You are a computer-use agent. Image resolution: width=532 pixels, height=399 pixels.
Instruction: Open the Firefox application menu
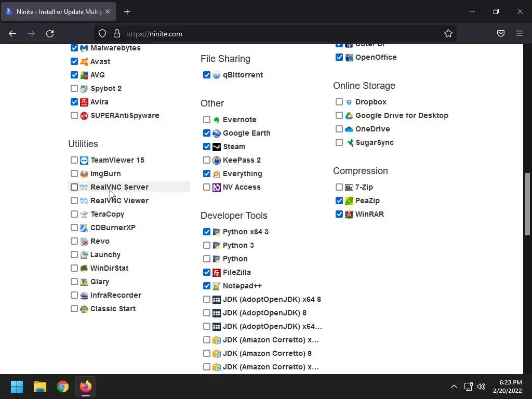click(520, 33)
